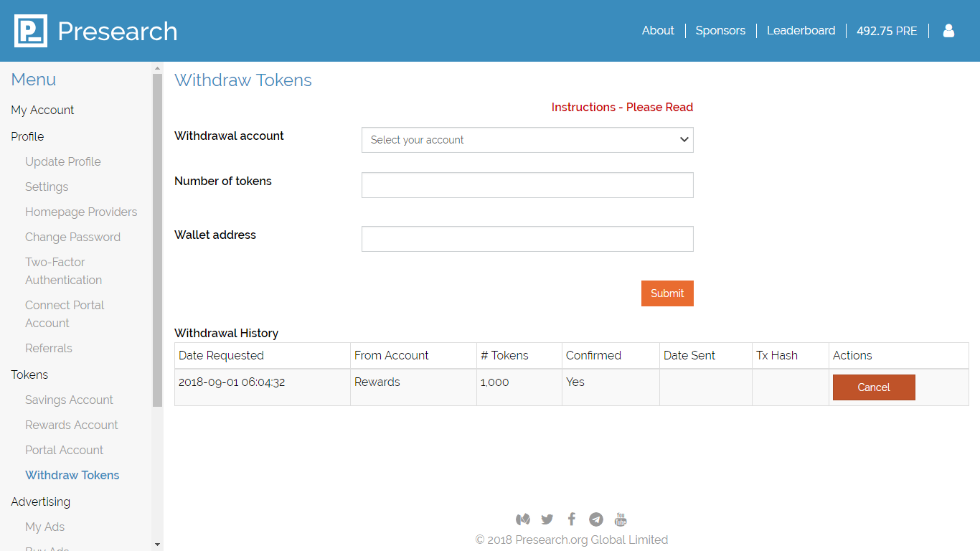
Task: Click the Wallet address label
Action: click(215, 235)
